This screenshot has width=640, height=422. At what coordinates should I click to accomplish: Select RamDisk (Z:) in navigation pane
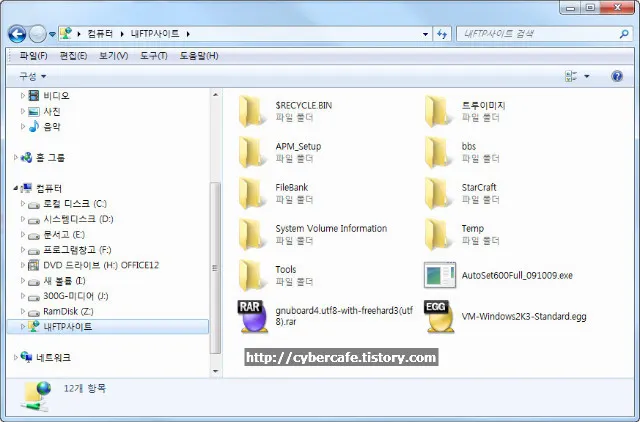(68, 311)
